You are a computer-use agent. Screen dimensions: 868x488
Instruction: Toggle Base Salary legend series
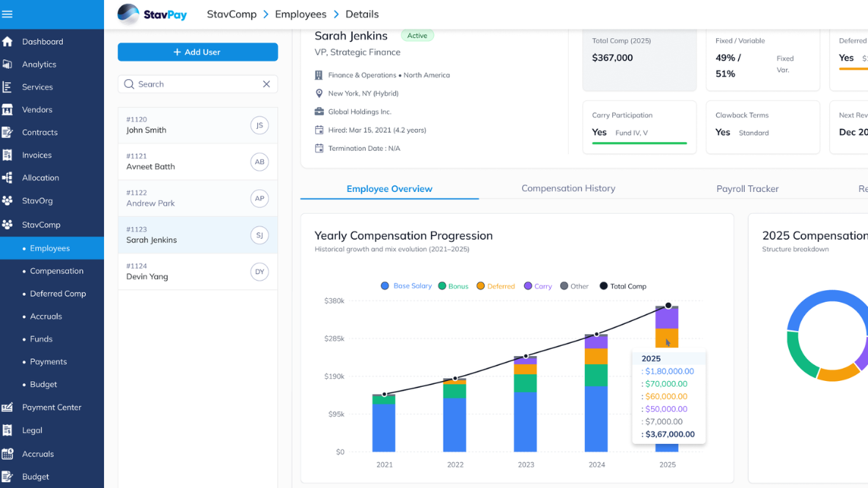pyautogui.click(x=406, y=286)
